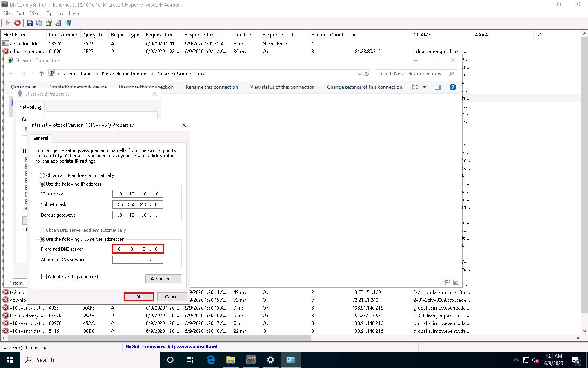Open Task View on the taskbar
The height and width of the screenshot is (368, 588).
tap(190, 360)
